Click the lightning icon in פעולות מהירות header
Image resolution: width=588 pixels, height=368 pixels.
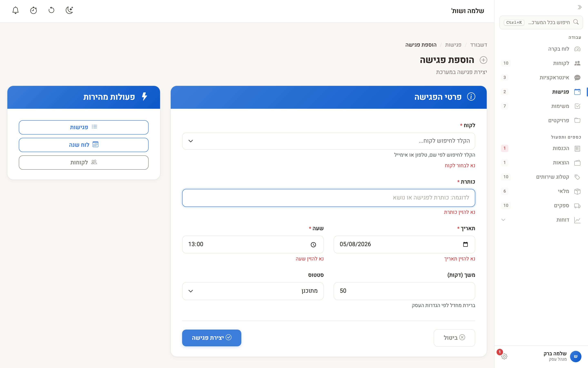(145, 97)
